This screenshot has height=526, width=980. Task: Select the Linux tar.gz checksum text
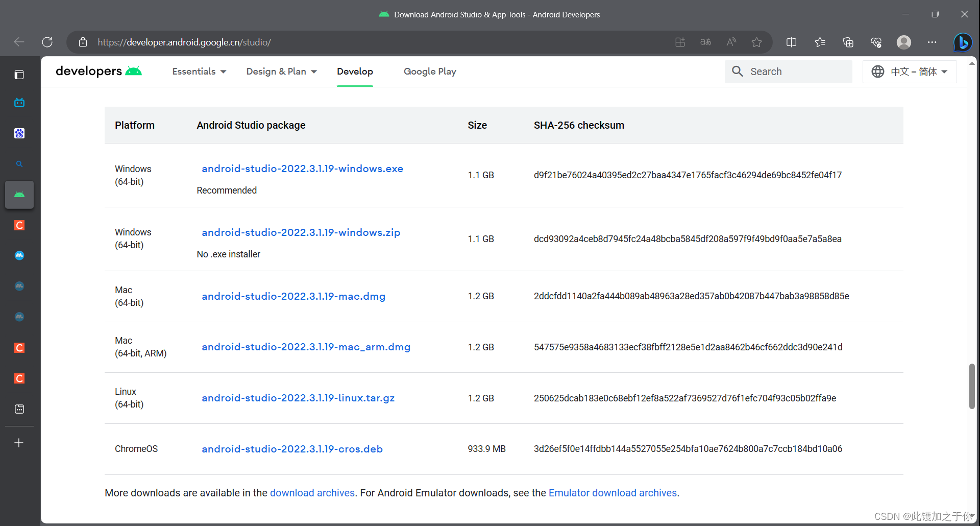pyautogui.click(x=685, y=398)
